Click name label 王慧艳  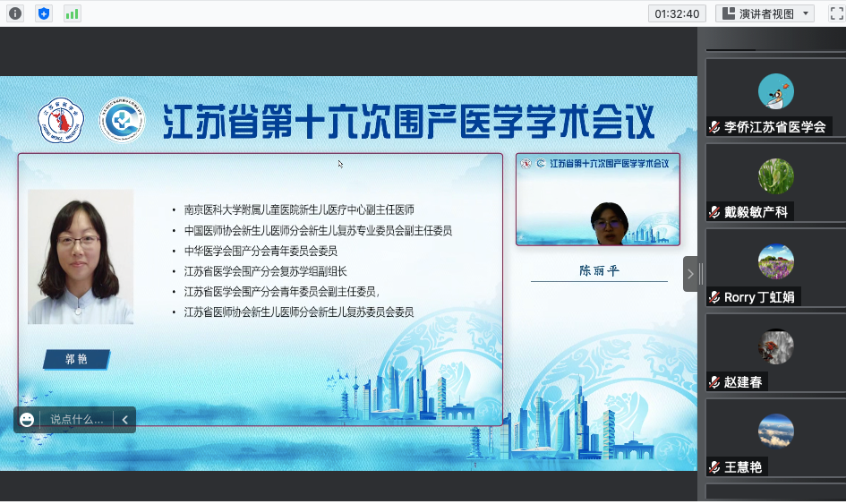point(743,467)
